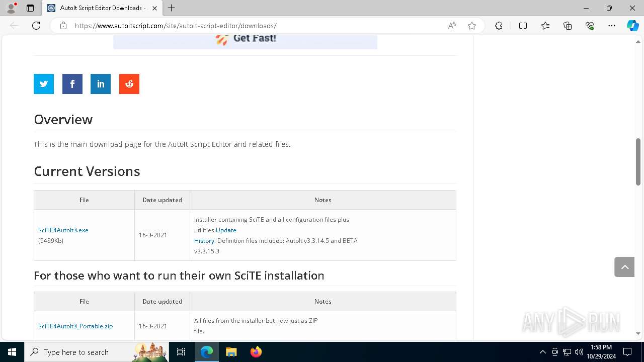Reload the page with refresh icon

(36, 26)
